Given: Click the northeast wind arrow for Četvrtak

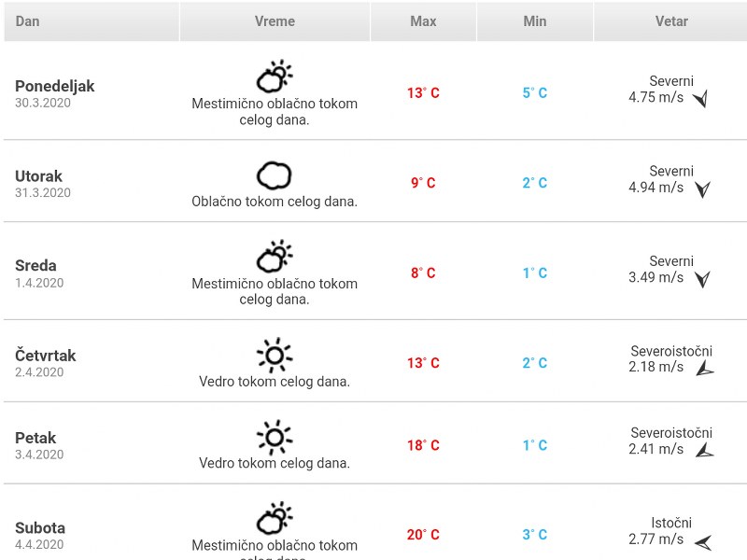Looking at the screenshot, I should pos(704,368).
